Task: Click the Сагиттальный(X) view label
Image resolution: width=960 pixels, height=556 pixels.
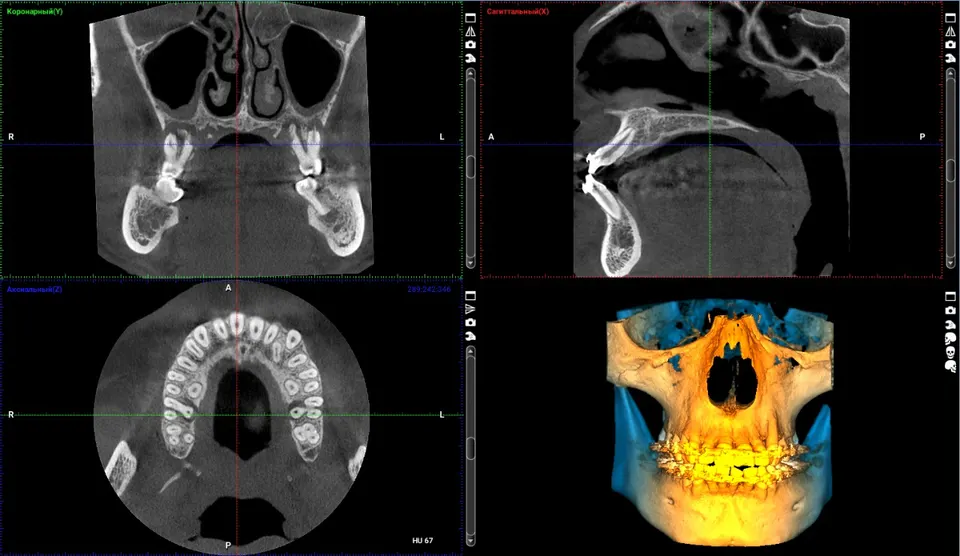Action: 518,12
